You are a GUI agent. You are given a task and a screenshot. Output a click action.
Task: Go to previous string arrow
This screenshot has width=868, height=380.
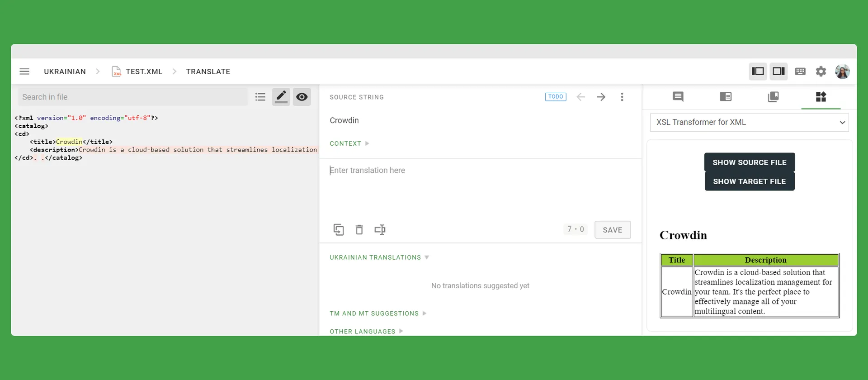(581, 97)
